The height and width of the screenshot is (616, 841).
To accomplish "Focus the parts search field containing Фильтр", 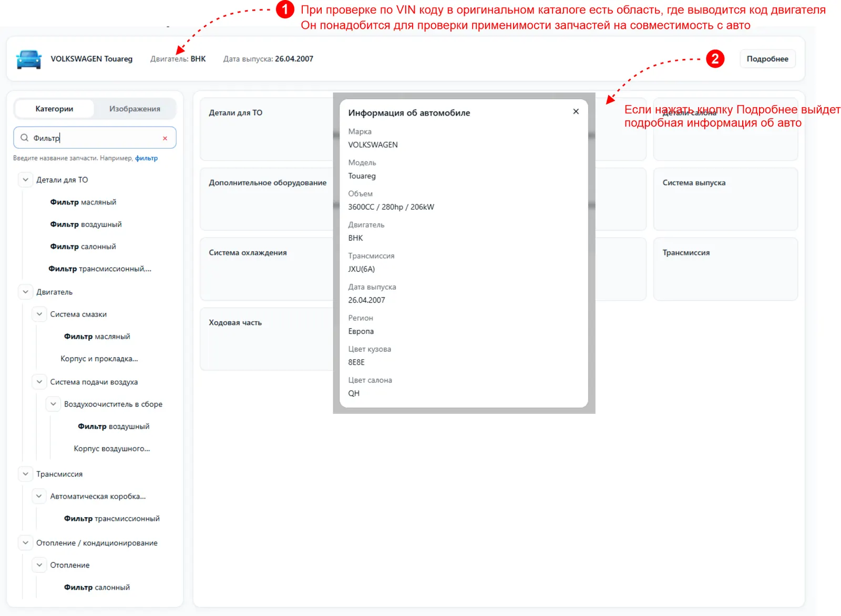I will click(x=95, y=138).
